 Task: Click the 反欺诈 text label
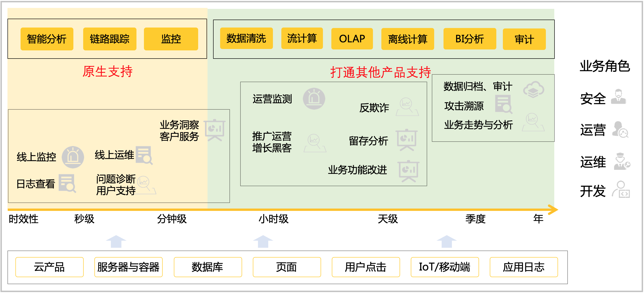(374, 108)
